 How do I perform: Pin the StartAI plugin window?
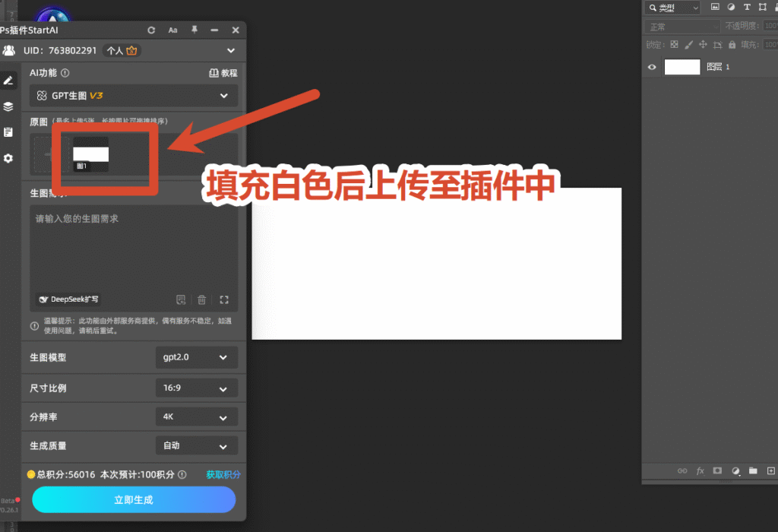pyautogui.click(x=194, y=30)
